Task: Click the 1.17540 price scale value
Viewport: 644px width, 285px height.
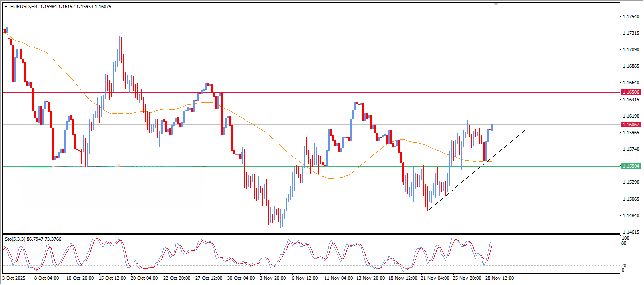Action: (631, 17)
